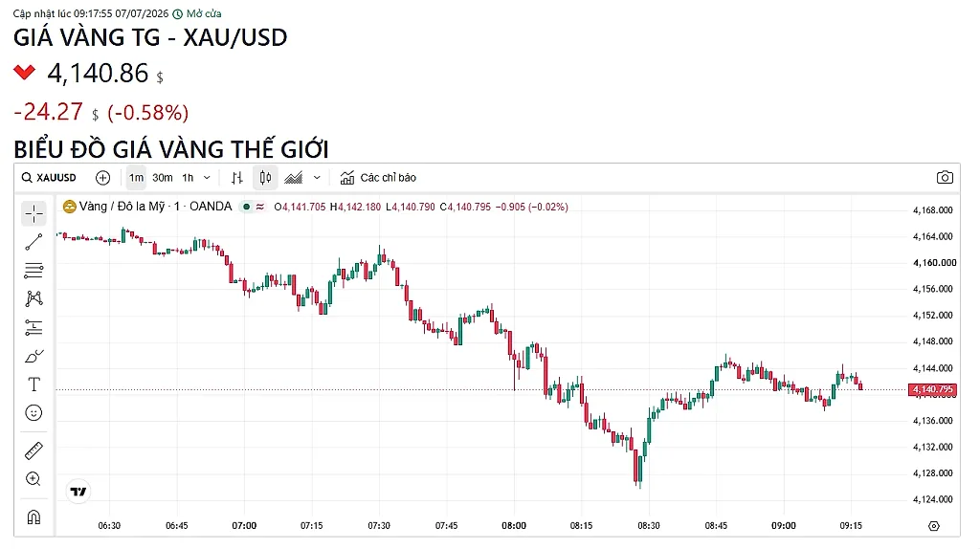This screenshot has width=980, height=549.
Task: Select the trend line drawing tool
Action: [33, 242]
